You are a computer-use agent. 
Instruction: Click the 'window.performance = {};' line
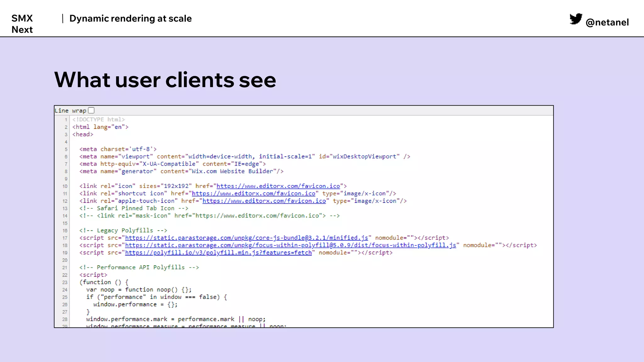(136, 304)
